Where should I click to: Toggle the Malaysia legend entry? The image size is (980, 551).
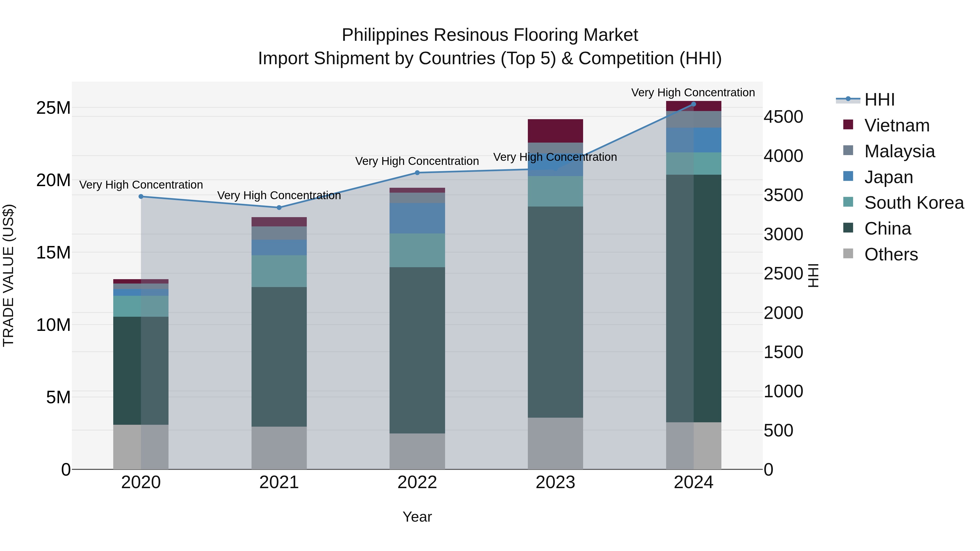point(889,151)
